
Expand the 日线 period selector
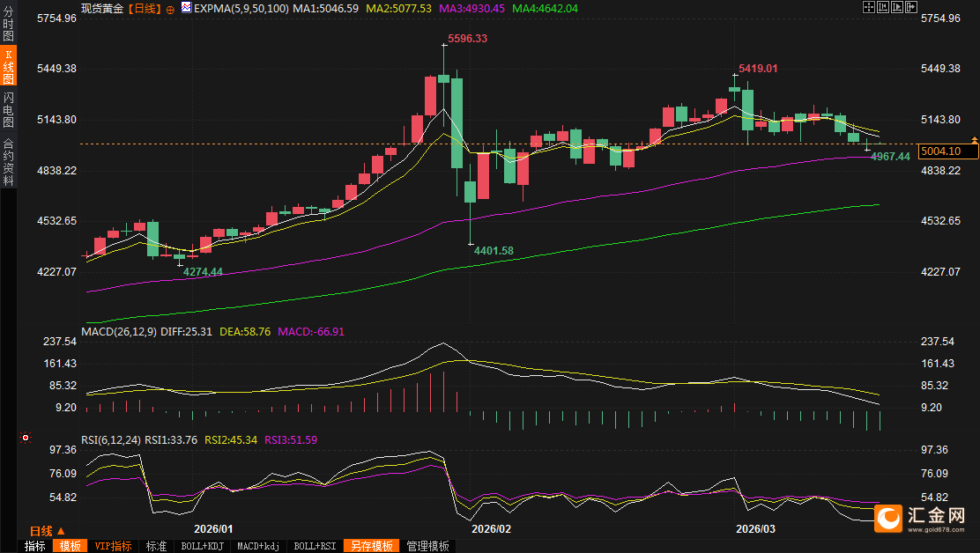[48, 531]
